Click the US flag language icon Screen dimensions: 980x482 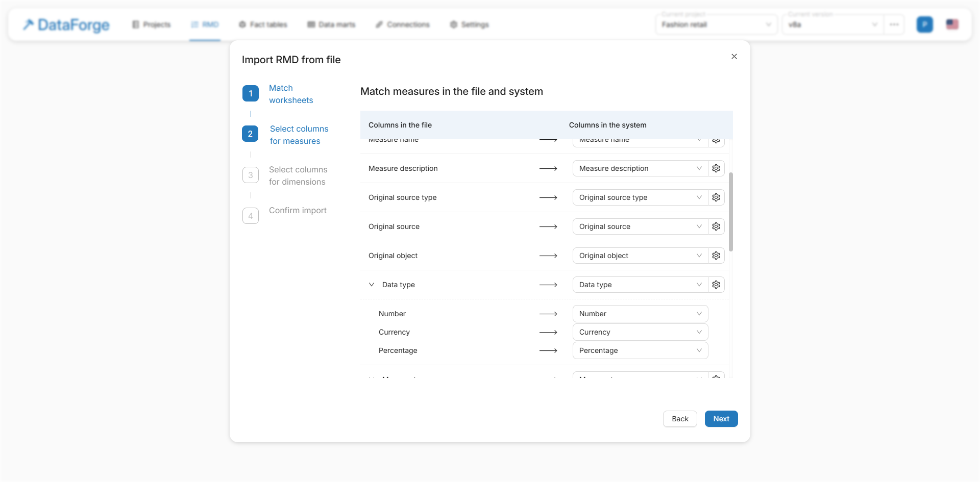952,24
